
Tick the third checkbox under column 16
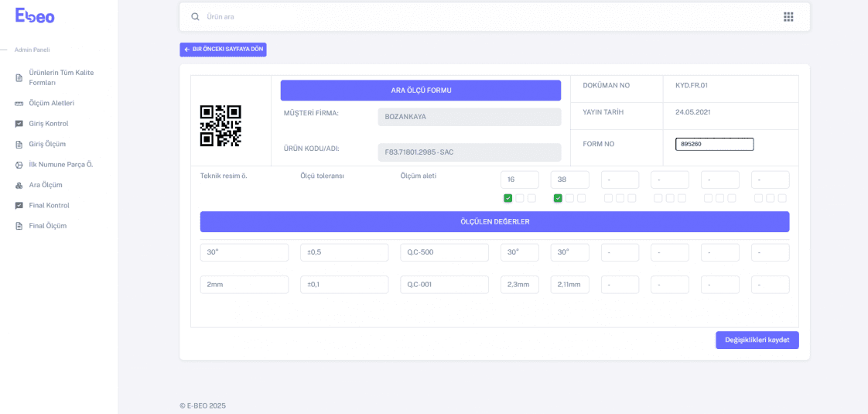(x=532, y=198)
